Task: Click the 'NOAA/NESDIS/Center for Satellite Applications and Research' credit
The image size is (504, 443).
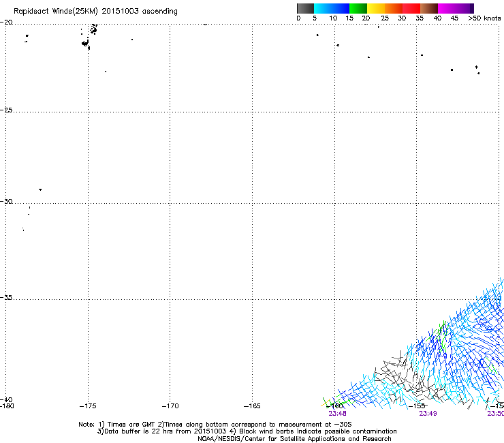Action: 294,439
